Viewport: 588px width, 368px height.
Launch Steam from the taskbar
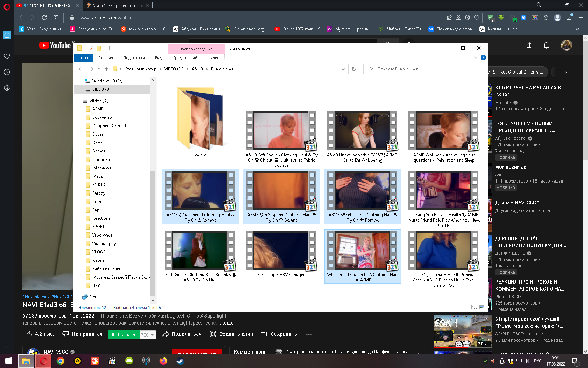tap(180, 361)
